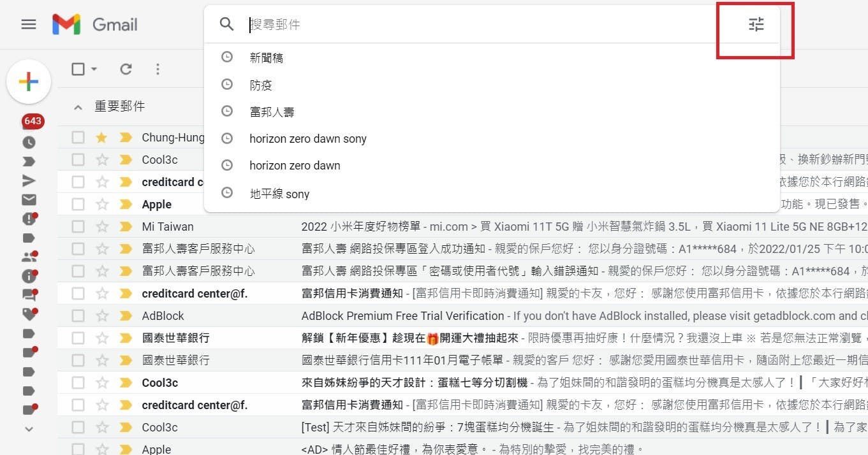Star the 蛋糕七等分切割機 email from Cool3c
This screenshot has height=455, width=868.
point(101,383)
